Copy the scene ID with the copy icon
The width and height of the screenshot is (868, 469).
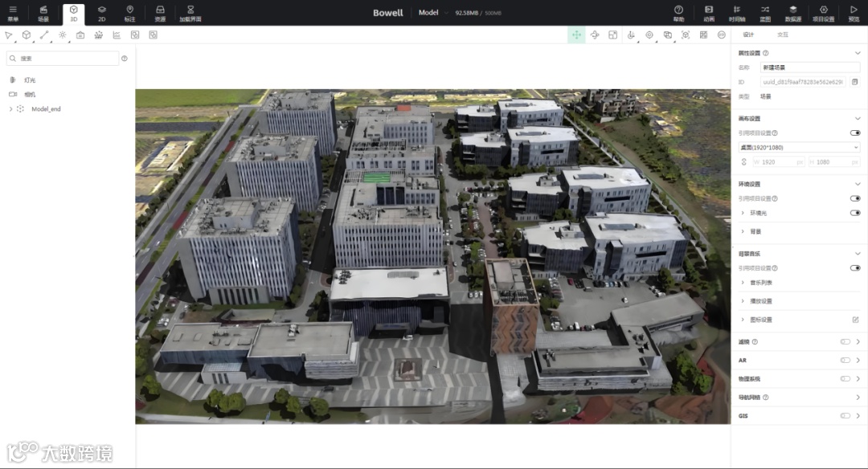[854, 82]
